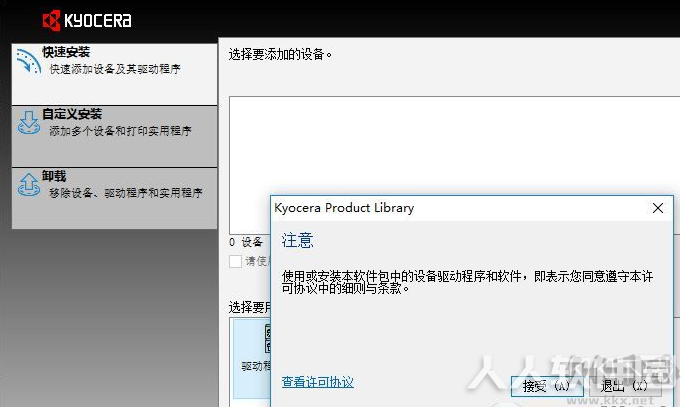
Task: Click the quick install arrow icon
Action: point(29,61)
